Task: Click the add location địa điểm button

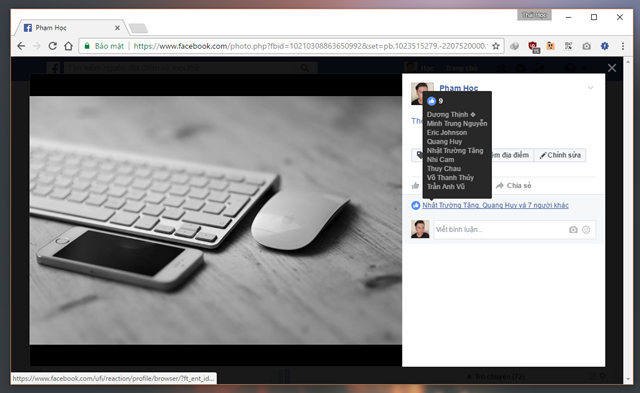Action: tap(512, 155)
